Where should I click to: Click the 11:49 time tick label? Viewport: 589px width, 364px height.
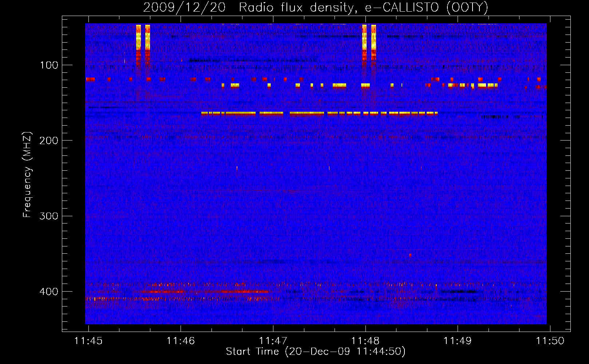458,341
